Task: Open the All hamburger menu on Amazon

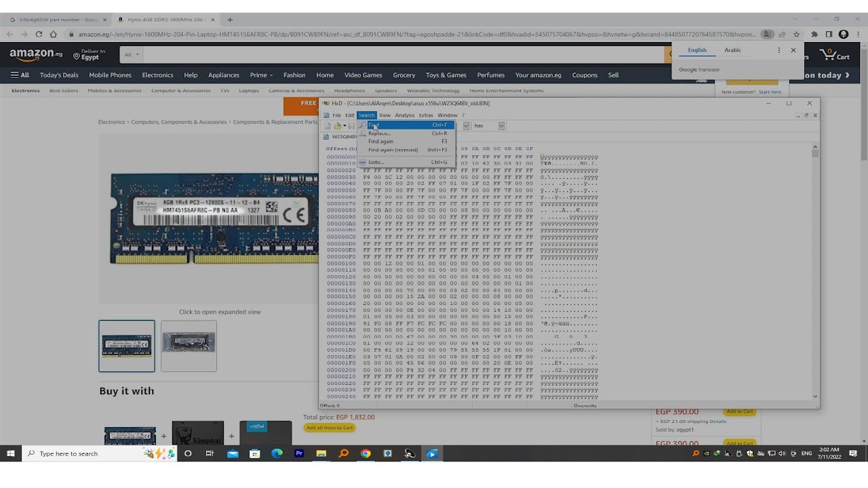Action: pyautogui.click(x=20, y=75)
